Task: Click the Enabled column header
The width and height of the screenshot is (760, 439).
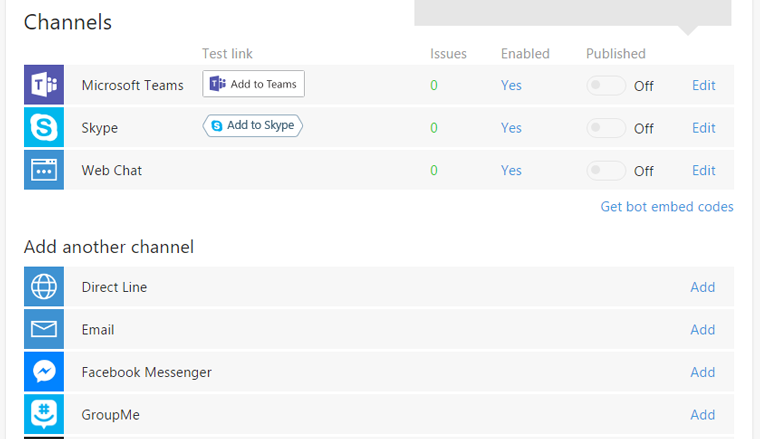Action: click(x=525, y=54)
